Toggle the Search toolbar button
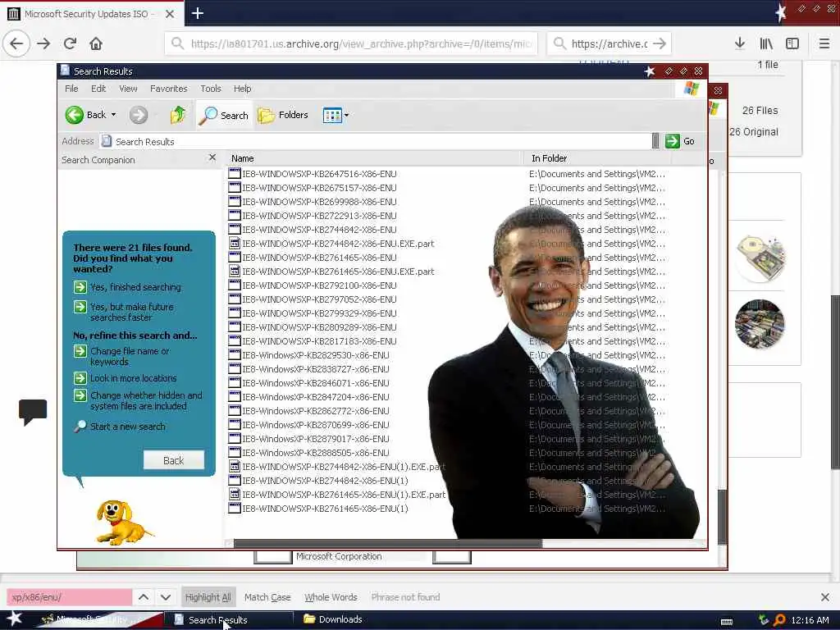The height and width of the screenshot is (630, 840). tap(223, 115)
